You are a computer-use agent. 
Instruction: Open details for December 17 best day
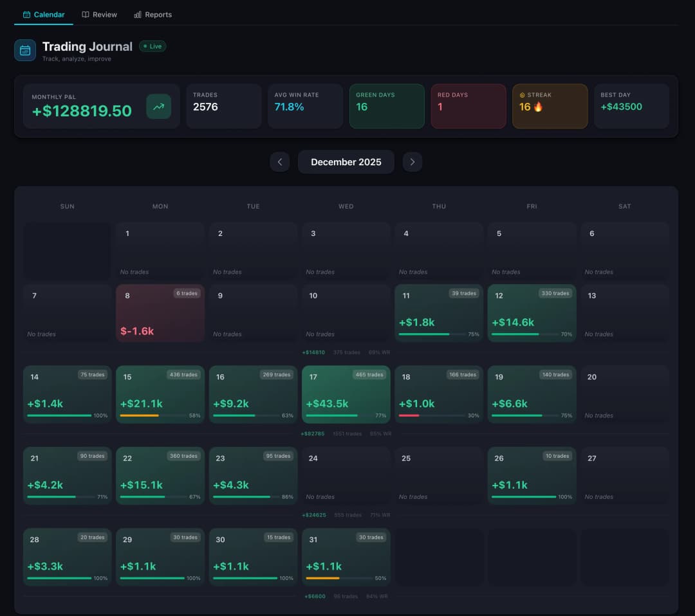pyautogui.click(x=346, y=394)
